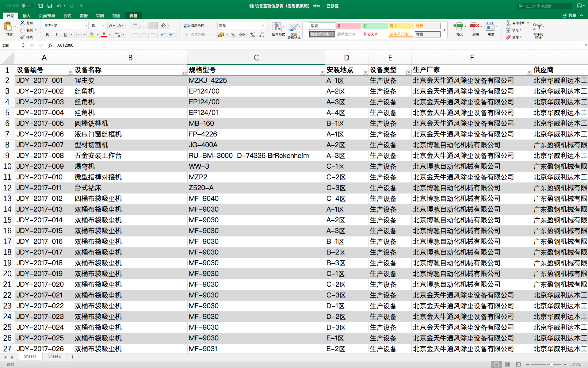
Task: Open conditional formatting (条件格式)
Action: pyautogui.click(x=278, y=30)
